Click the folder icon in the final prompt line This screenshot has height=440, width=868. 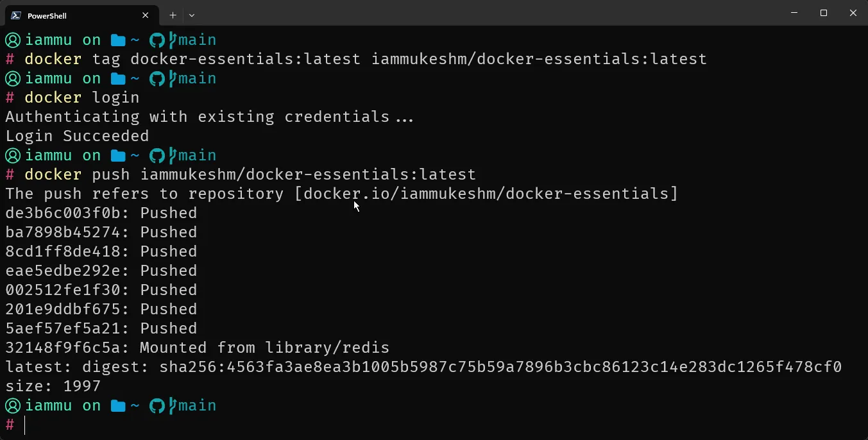(x=117, y=405)
